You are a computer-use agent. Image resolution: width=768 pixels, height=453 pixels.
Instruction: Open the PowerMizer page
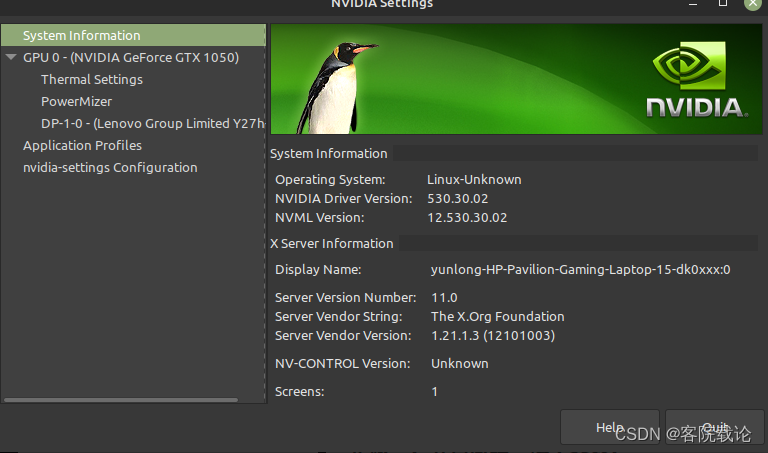(x=76, y=102)
